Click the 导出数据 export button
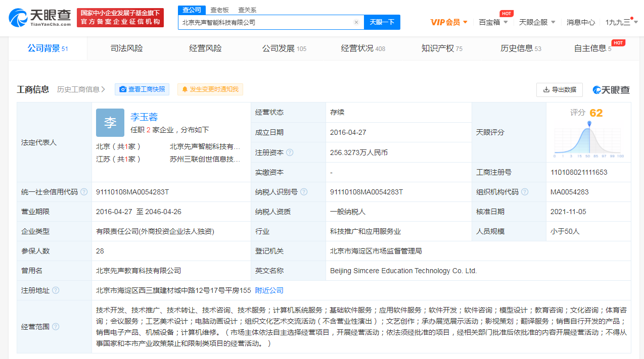Image resolution: width=644 pixels, height=359 pixels. (x=560, y=89)
